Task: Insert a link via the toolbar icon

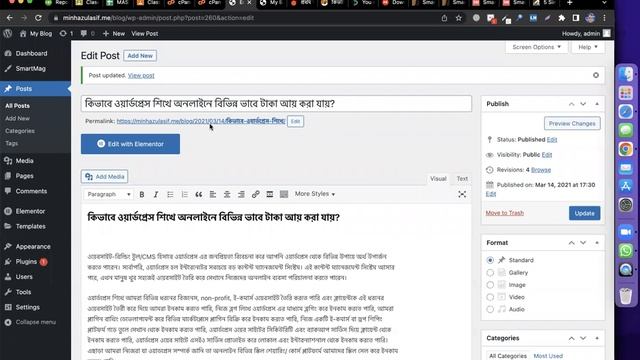Action: (x=256, y=194)
